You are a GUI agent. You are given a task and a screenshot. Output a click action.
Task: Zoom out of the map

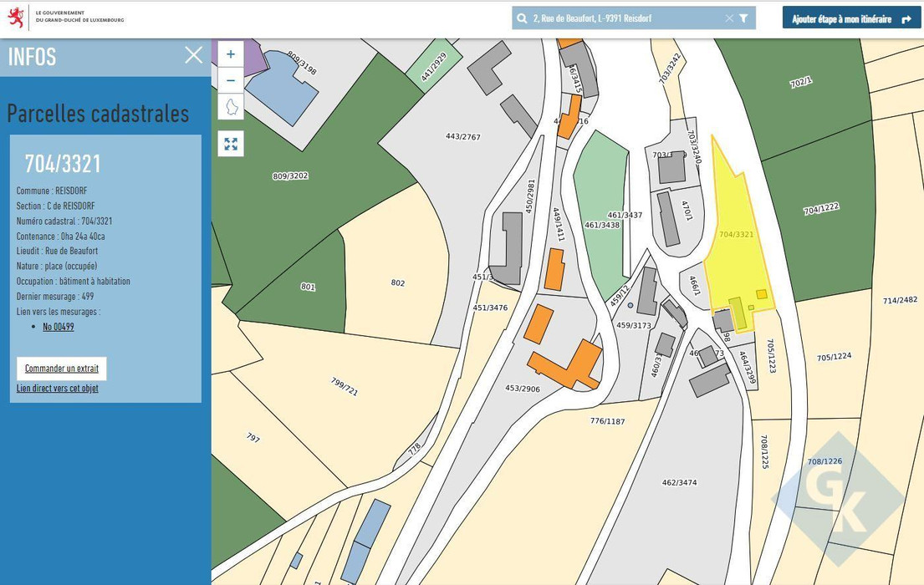point(231,80)
